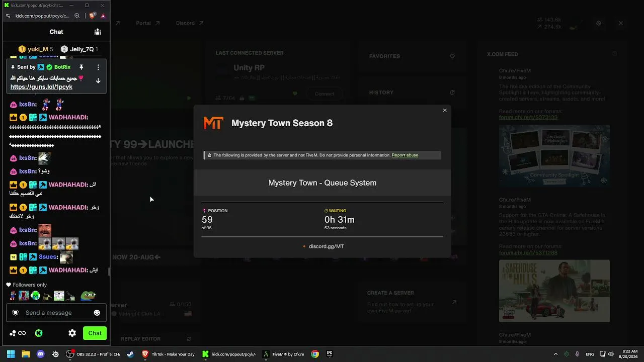Open Discord from the taskbar

tap(41, 354)
